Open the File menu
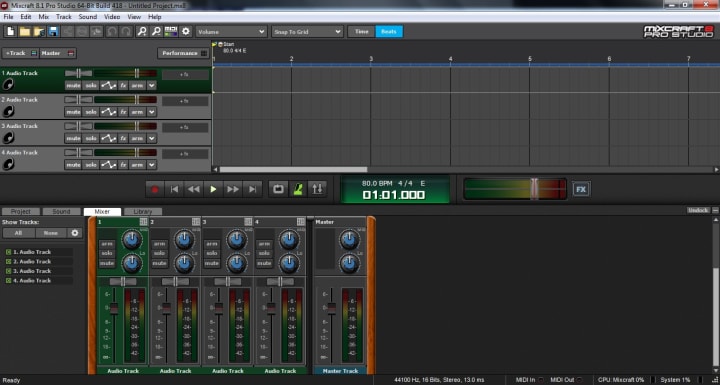This screenshot has width=720, height=385. [8, 17]
